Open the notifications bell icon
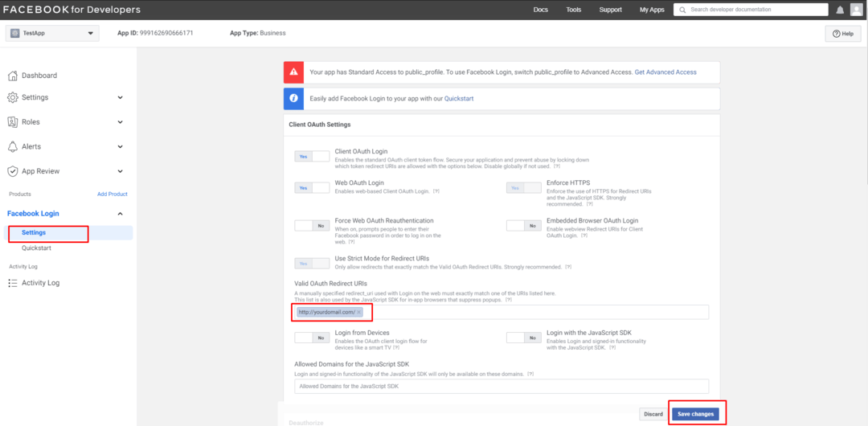868x426 pixels. point(840,10)
